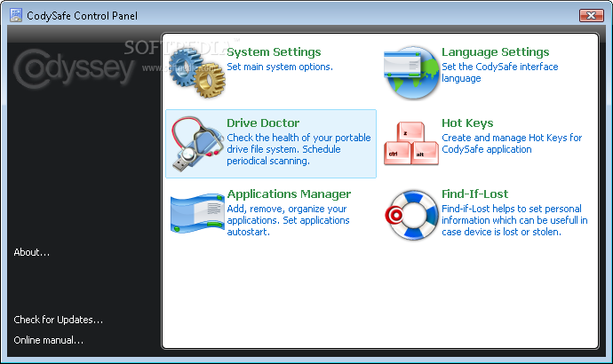
Task: Click the Find-If-Lost lifebuoy icon
Action: tap(411, 215)
